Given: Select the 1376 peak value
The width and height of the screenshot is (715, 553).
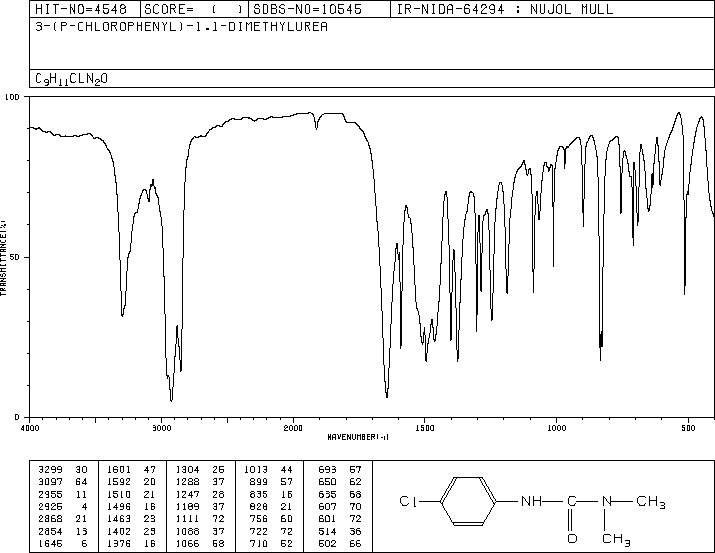Looking at the screenshot, I should pyautogui.click(x=119, y=543).
